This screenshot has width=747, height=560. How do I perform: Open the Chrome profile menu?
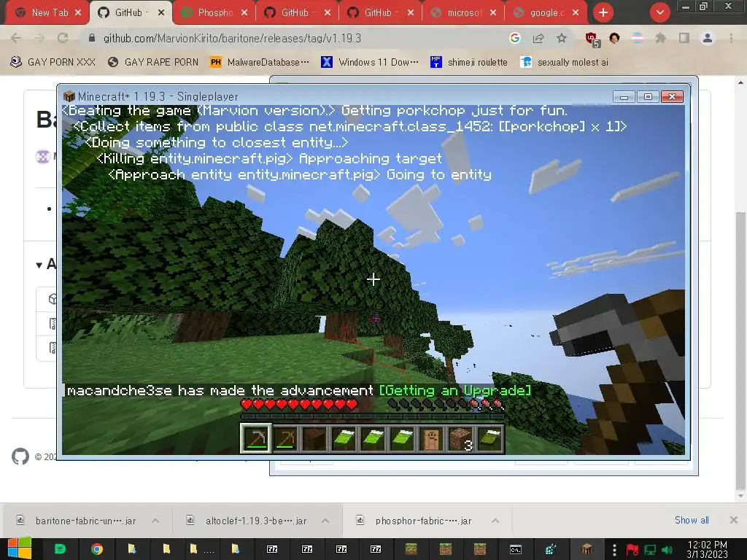coord(708,38)
